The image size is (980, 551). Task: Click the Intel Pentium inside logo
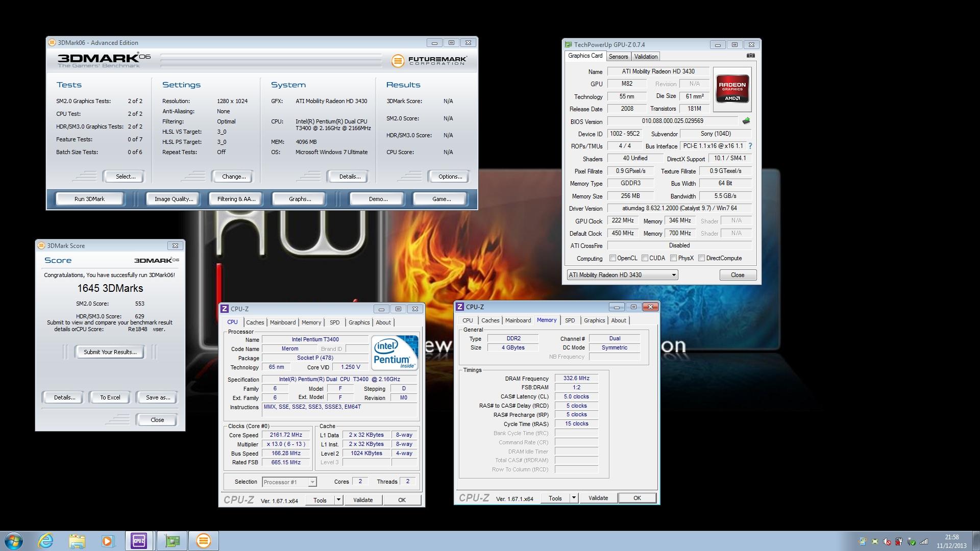395,353
